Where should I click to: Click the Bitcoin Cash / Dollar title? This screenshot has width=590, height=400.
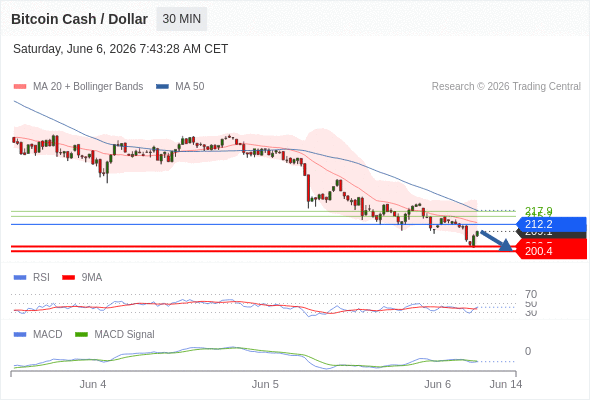(x=79, y=19)
